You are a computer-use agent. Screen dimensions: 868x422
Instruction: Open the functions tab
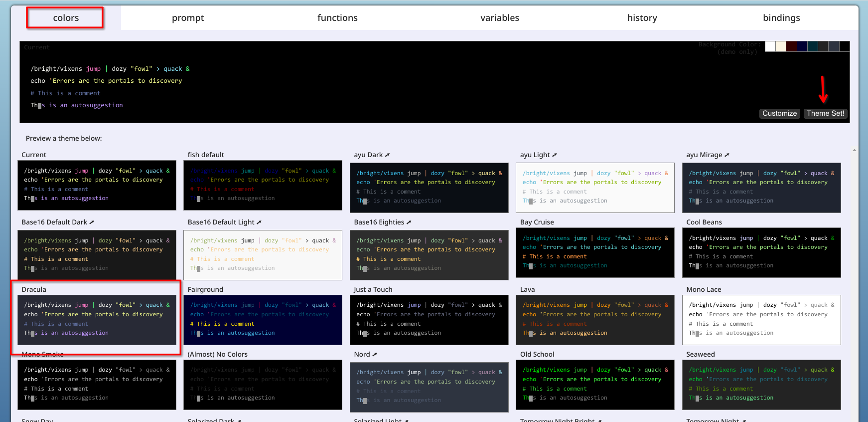click(x=337, y=18)
